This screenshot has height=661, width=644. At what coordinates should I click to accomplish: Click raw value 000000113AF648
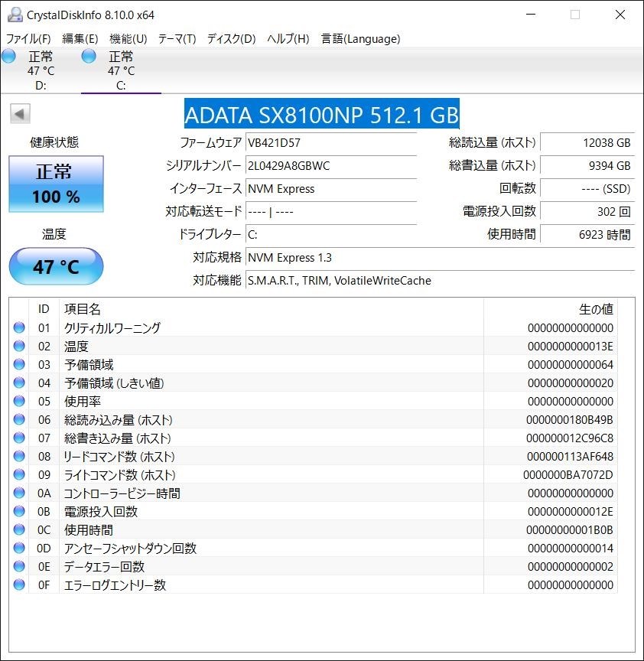(570, 457)
